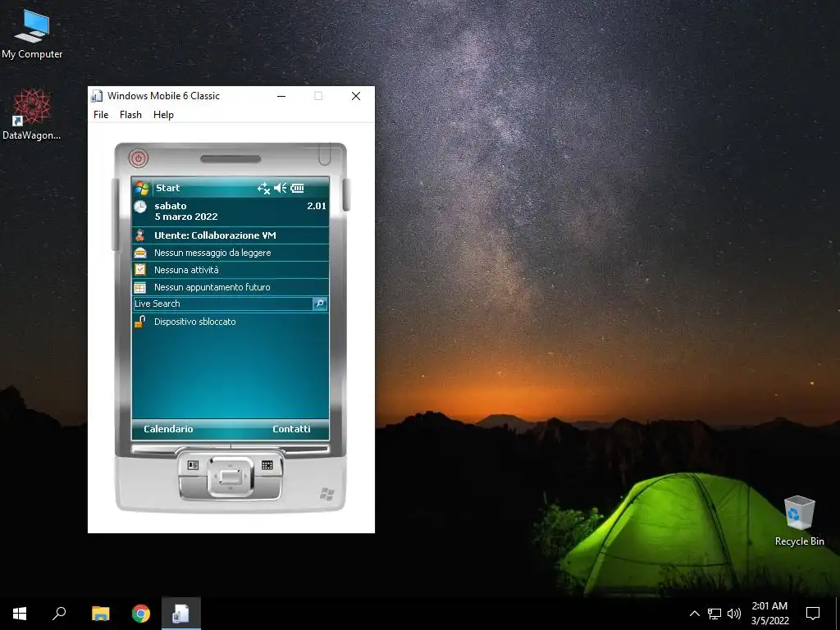The height and width of the screenshot is (630, 840).
Task: Tap the time 2.01 on Today screen
Action: coord(317,206)
